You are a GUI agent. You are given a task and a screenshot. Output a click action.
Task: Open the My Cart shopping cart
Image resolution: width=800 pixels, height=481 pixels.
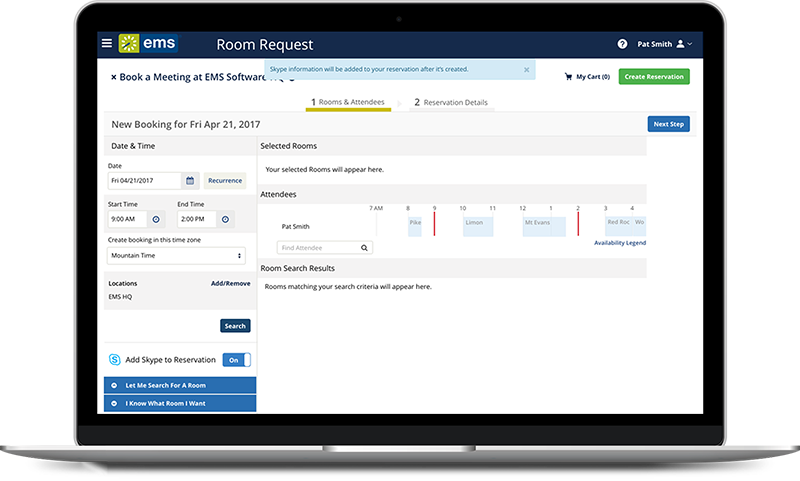click(x=587, y=76)
